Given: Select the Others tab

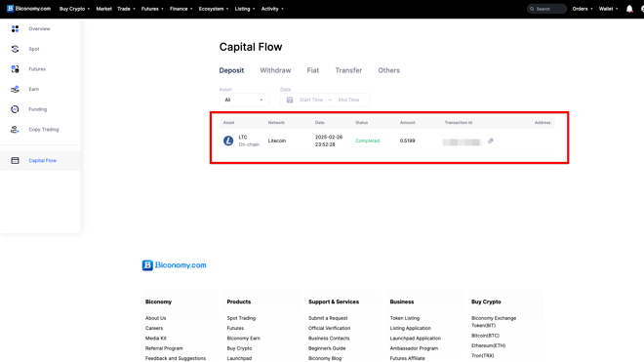Looking at the screenshot, I should click(x=388, y=70).
